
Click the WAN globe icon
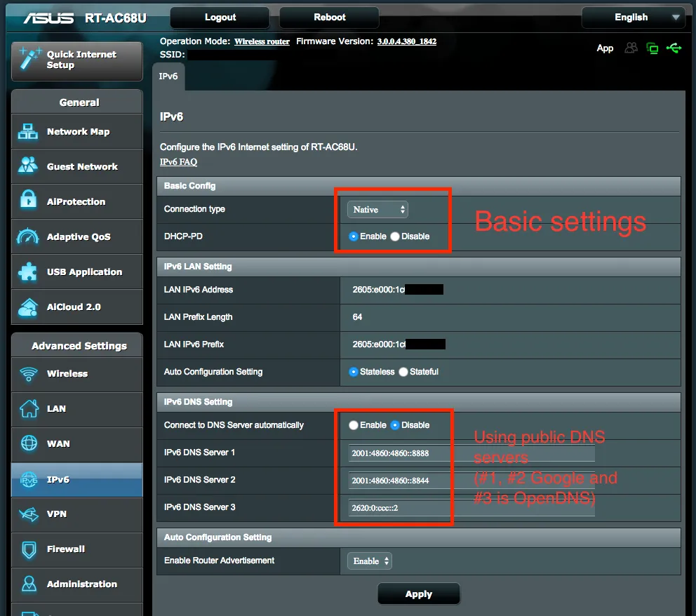click(29, 443)
